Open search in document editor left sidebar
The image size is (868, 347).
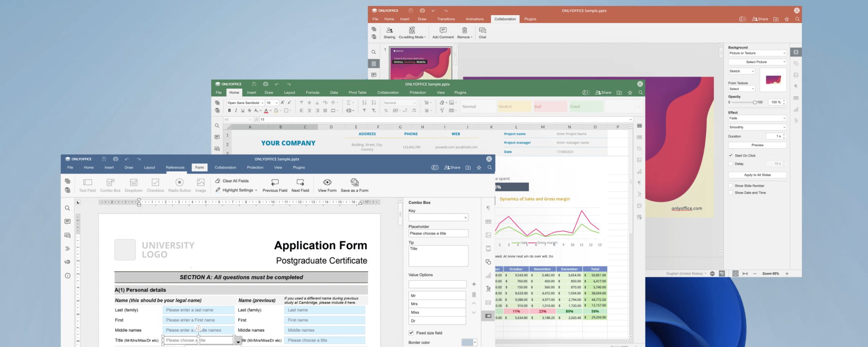[68, 208]
